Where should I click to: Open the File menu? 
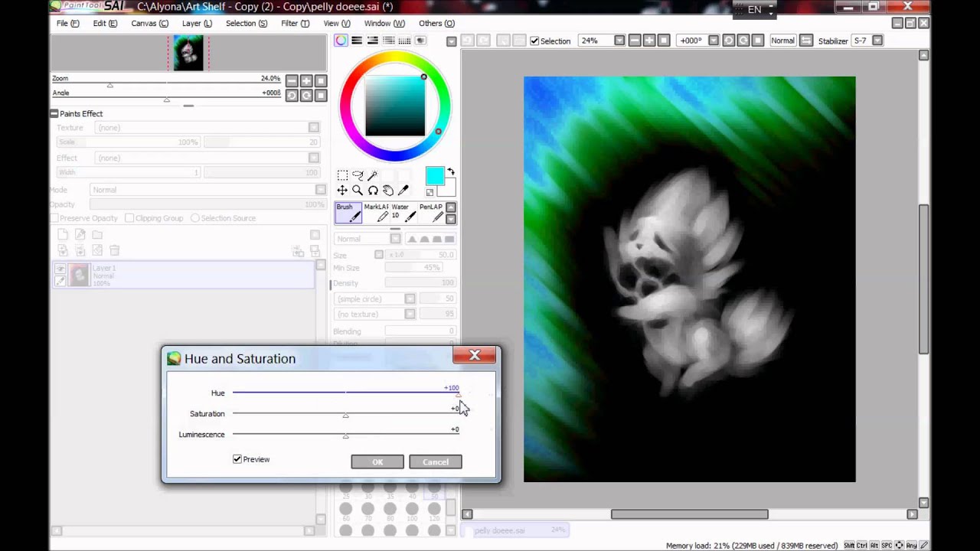tap(67, 23)
